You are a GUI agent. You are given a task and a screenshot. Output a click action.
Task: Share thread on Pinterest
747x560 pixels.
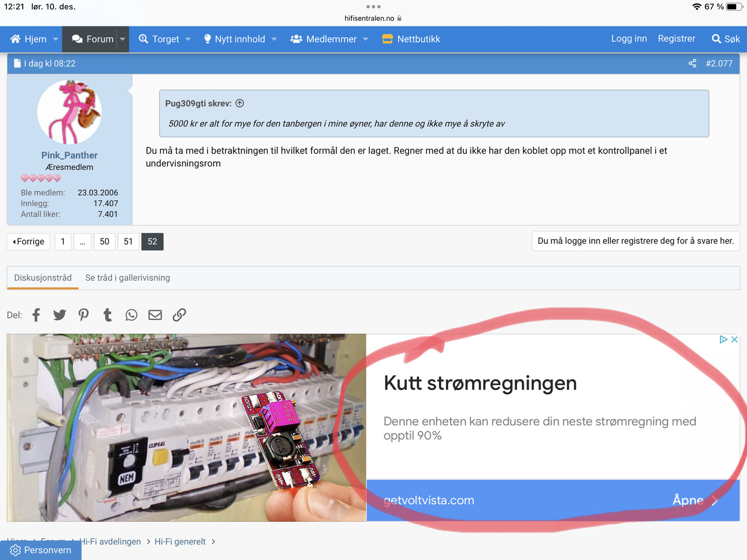coord(84,315)
